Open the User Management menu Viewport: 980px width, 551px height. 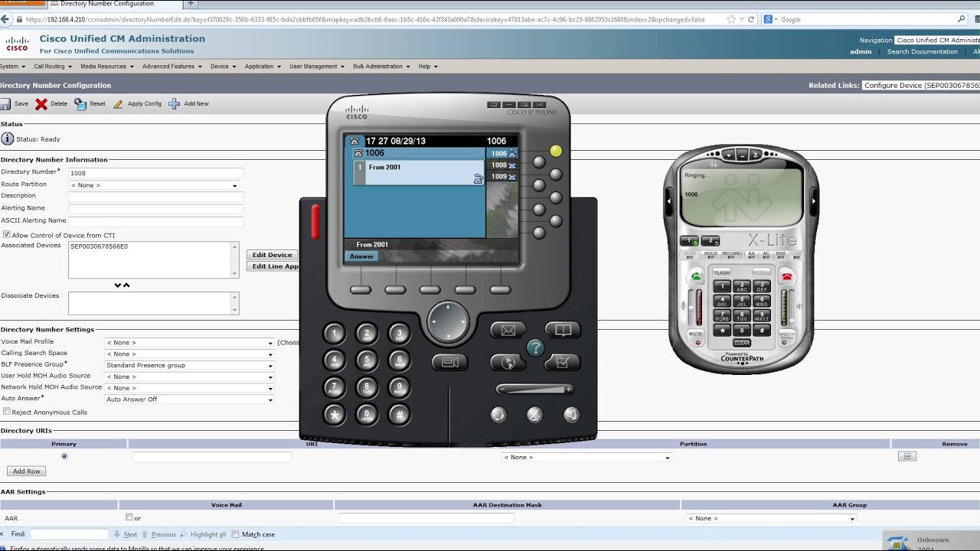[x=316, y=67]
